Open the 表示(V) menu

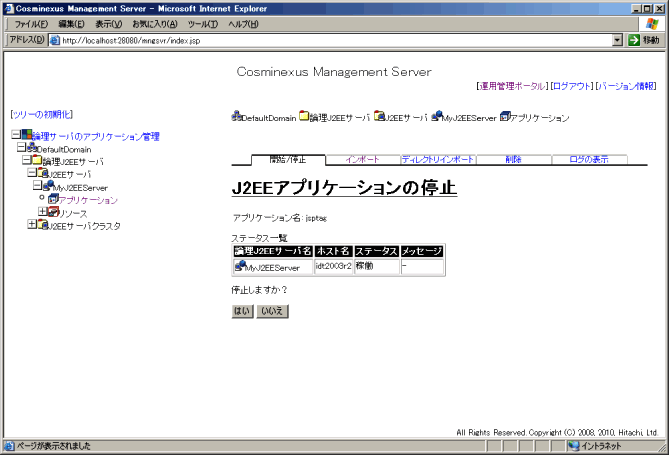[108, 24]
